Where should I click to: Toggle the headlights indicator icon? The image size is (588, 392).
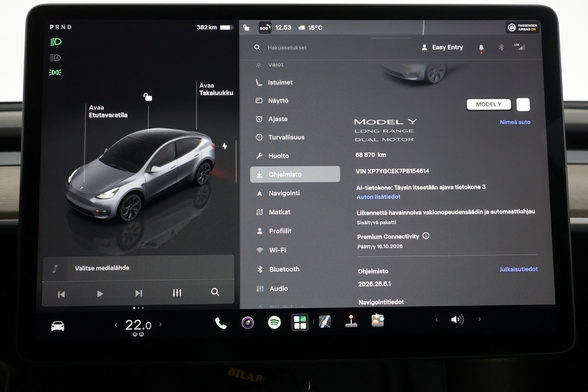[56, 42]
